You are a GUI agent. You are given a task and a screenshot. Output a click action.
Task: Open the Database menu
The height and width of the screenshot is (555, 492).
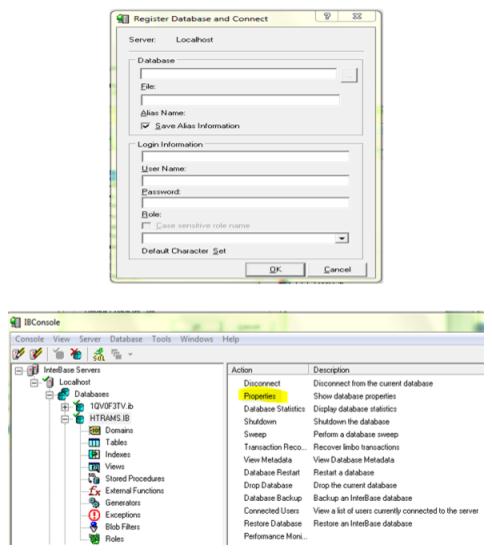point(126,339)
